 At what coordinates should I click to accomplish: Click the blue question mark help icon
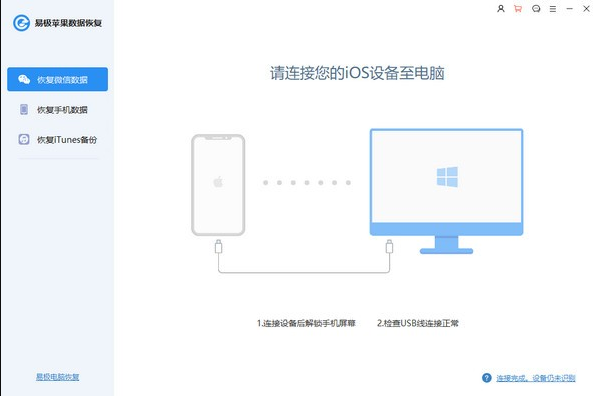pyautogui.click(x=487, y=378)
